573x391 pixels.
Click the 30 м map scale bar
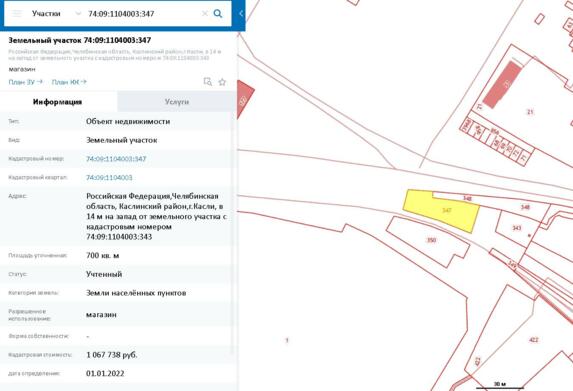click(500, 385)
